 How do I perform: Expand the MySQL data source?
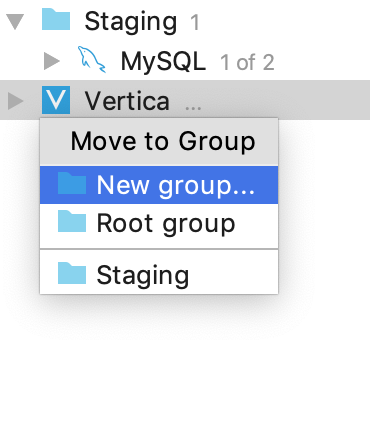pyautogui.click(x=52, y=62)
